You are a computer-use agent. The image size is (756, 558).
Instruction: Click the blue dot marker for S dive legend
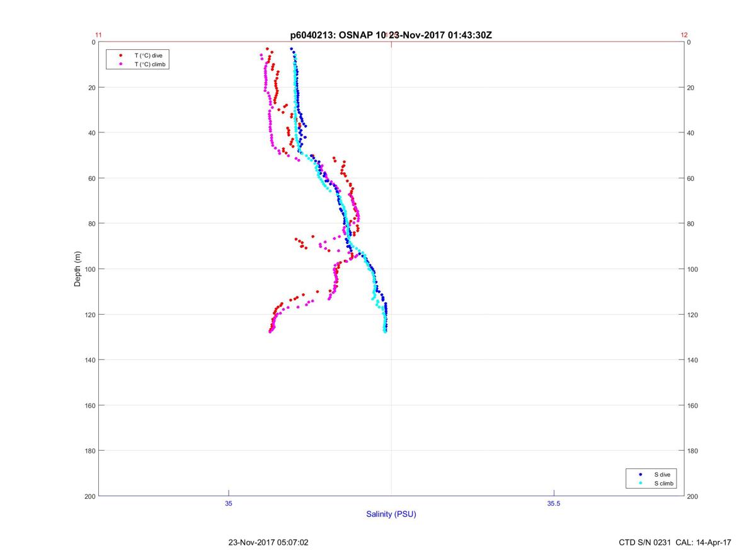pyautogui.click(x=641, y=474)
